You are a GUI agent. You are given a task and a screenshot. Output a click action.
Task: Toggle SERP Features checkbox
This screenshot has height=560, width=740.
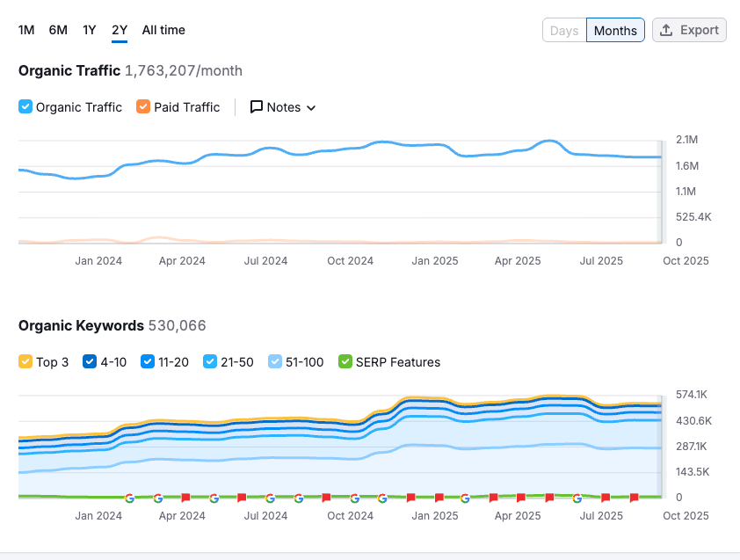coord(345,362)
